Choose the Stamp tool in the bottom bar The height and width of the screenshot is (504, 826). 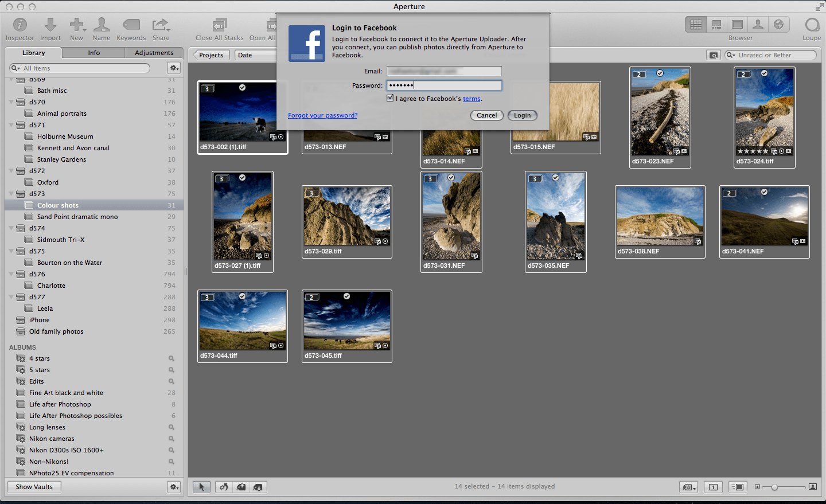point(258,487)
